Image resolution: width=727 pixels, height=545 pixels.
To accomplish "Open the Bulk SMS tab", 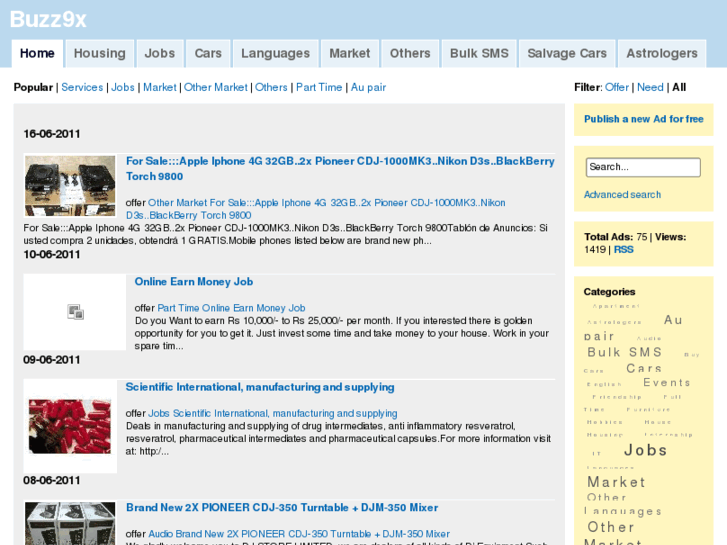I will tap(479, 53).
